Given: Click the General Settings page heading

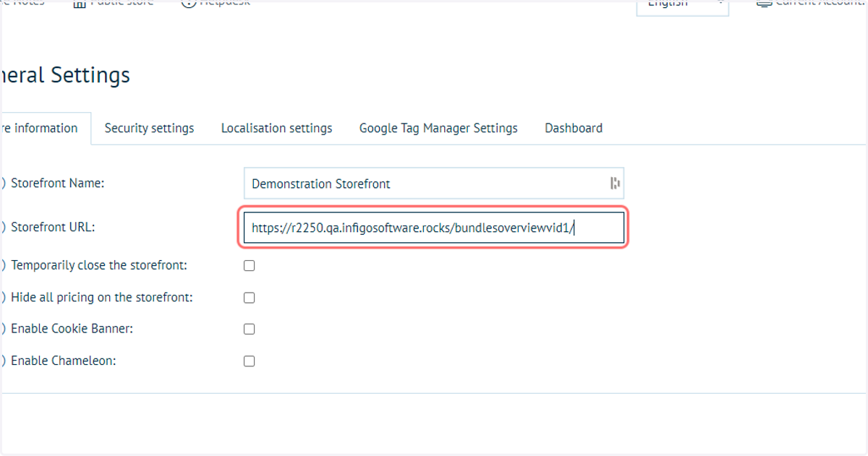Looking at the screenshot, I should coord(65,75).
